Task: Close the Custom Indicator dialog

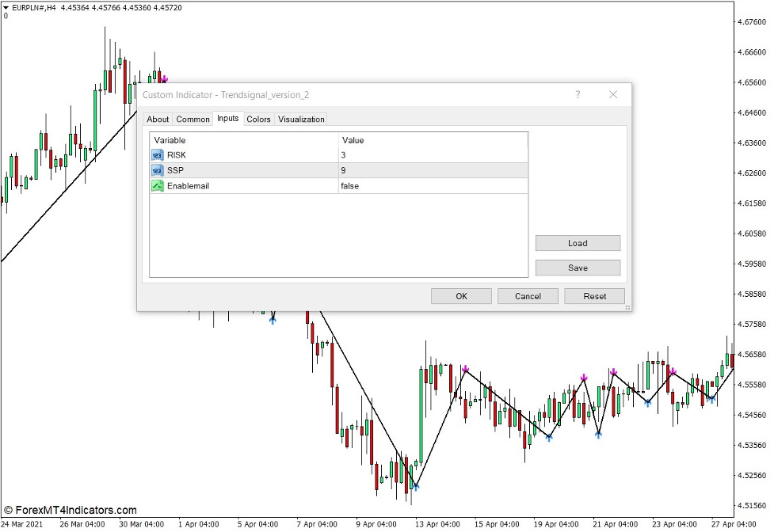Action: click(x=612, y=95)
